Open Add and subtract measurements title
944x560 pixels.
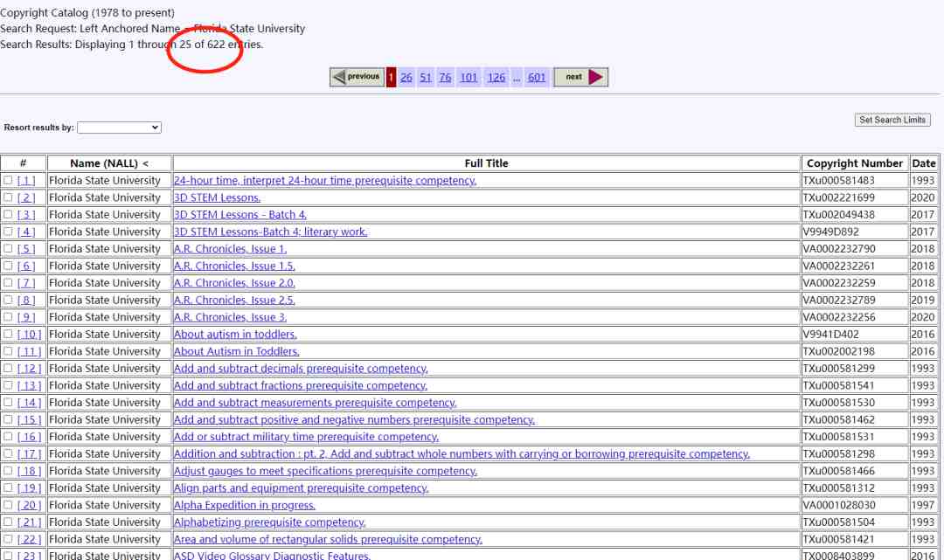(315, 403)
